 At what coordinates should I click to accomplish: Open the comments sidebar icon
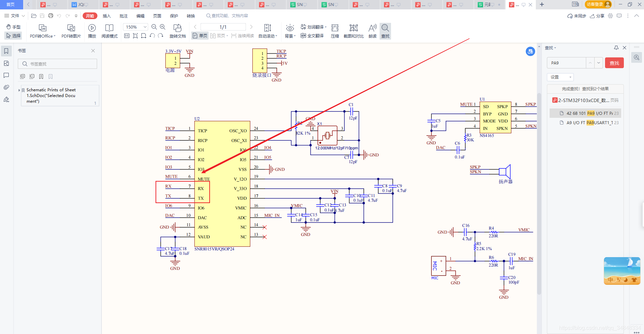pyautogui.click(x=6, y=76)
